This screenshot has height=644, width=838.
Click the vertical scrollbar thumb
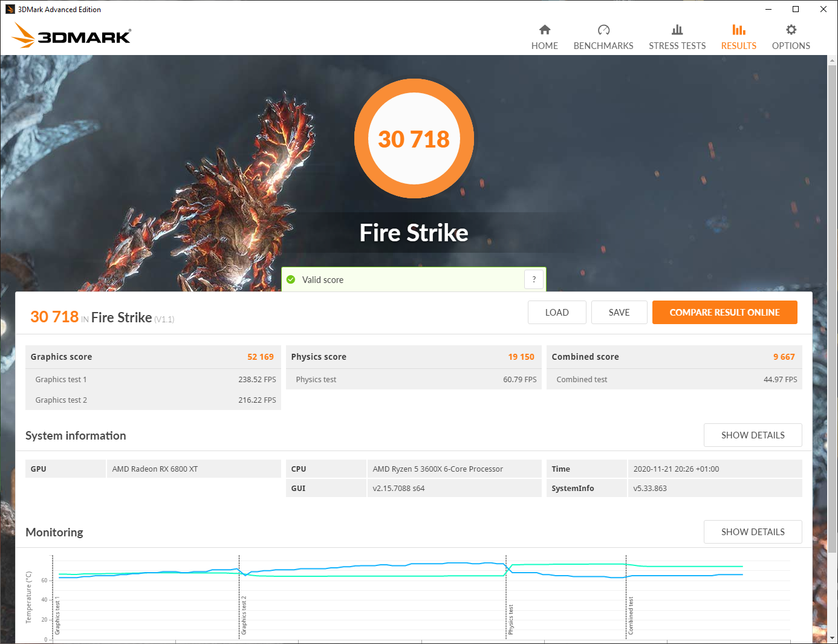tap(833, 308)
